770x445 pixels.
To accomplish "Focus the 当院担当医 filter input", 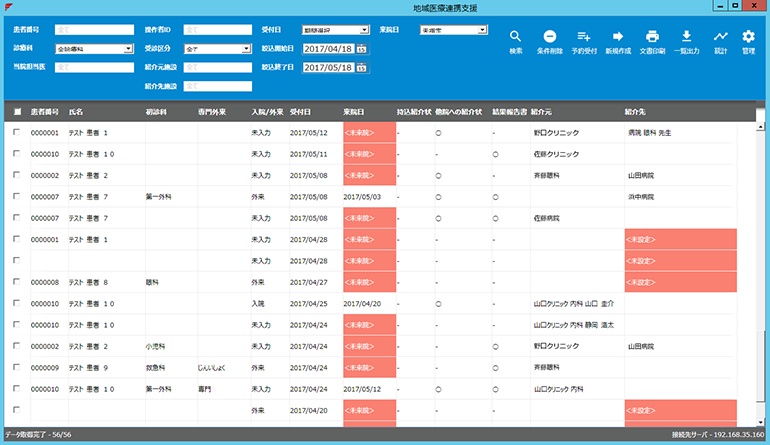I will [x=94, y=67].
